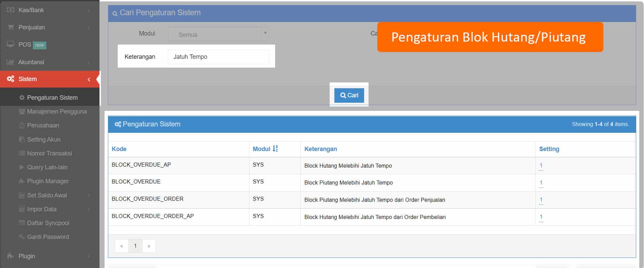This screenshot has width=644, height=268.
Task: Click the Nomor Transaksi list icon
Action: pyautogui.click(x=22, y=153)
